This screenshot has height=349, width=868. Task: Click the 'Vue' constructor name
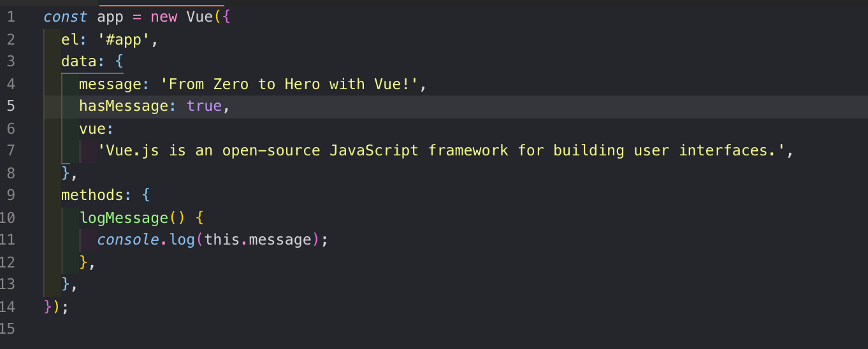coord(199,17)
